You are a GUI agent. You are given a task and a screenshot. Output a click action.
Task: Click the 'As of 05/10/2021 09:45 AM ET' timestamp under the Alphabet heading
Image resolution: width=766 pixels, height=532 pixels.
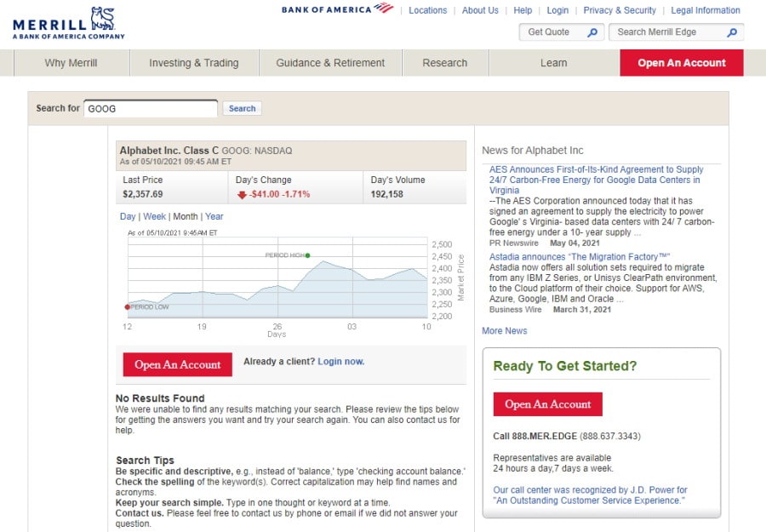[175, 162]
